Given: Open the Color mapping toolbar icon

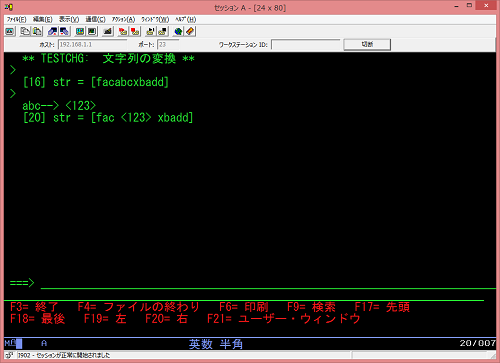Looking at the screenshot, I should 92,32.
